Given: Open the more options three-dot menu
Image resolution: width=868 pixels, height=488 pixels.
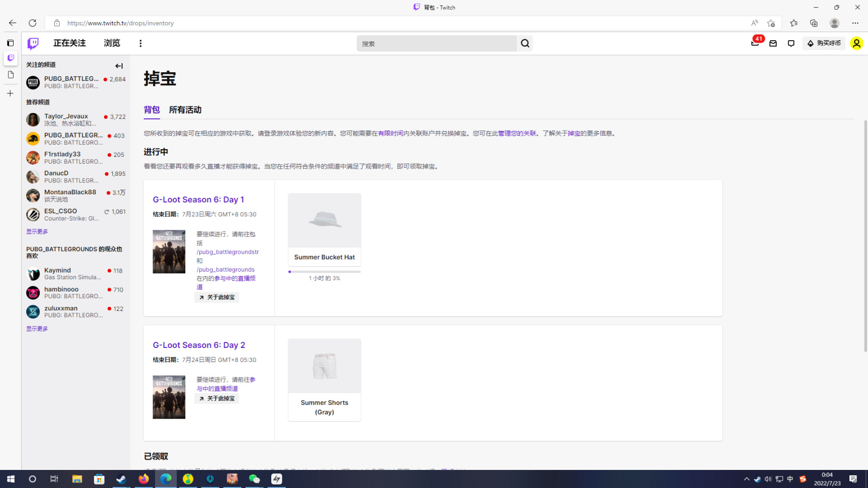Looking at the screenshot, I should 141,44.
